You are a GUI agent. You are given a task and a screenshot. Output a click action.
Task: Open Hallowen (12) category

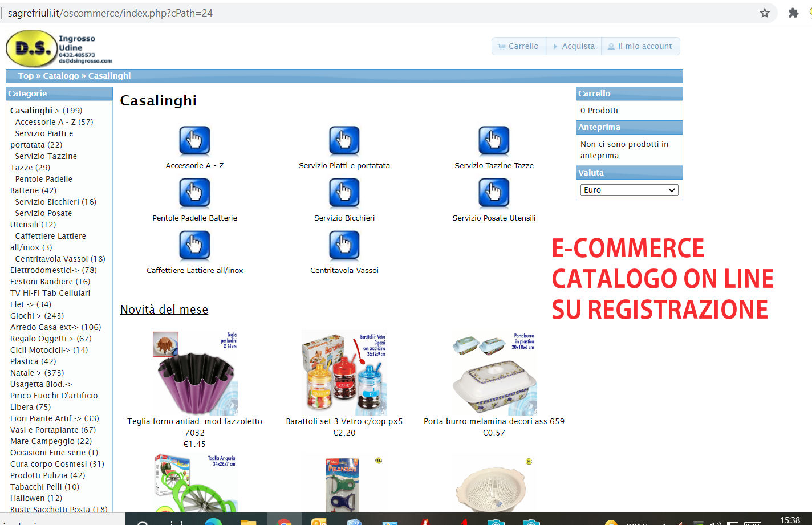pyautogui.click(x=36, y=498)
